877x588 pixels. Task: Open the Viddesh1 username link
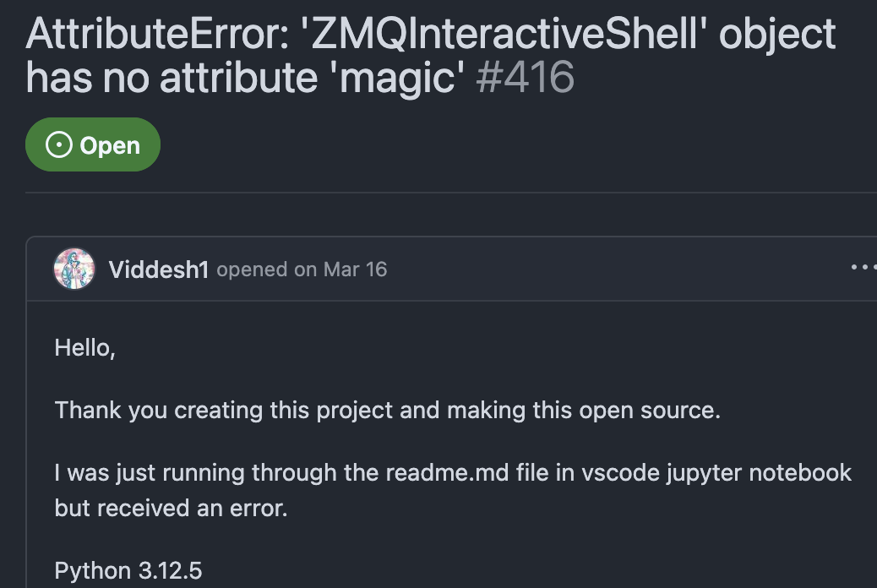159,269
